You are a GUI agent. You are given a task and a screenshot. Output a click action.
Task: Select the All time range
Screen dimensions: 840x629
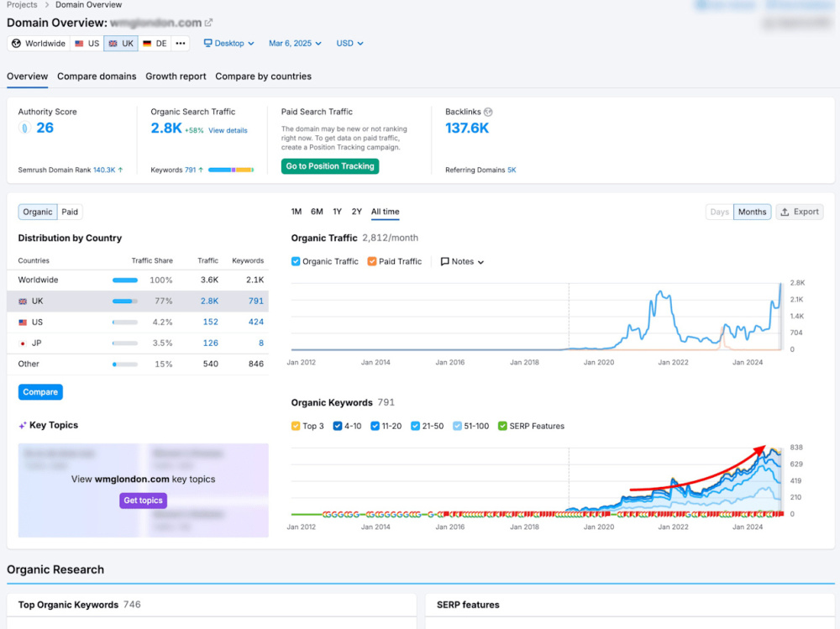point(386,212)
